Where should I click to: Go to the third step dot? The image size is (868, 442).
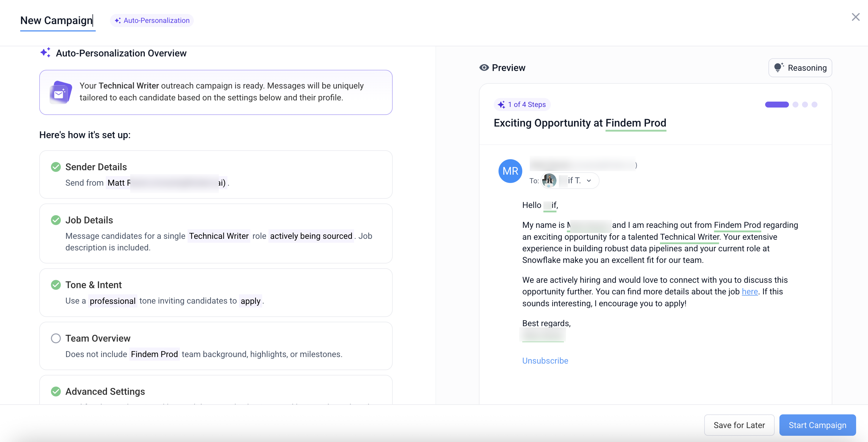point(805,105)
